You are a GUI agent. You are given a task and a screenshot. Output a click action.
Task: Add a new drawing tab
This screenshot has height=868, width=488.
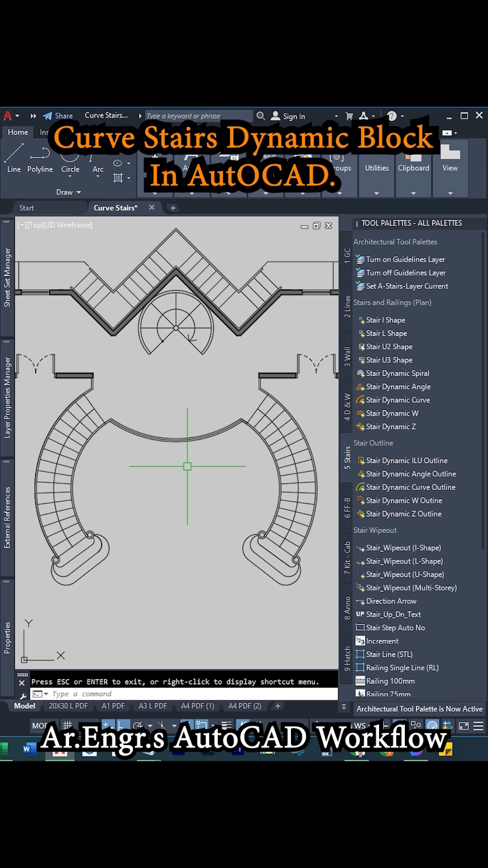tap(173, 208)
